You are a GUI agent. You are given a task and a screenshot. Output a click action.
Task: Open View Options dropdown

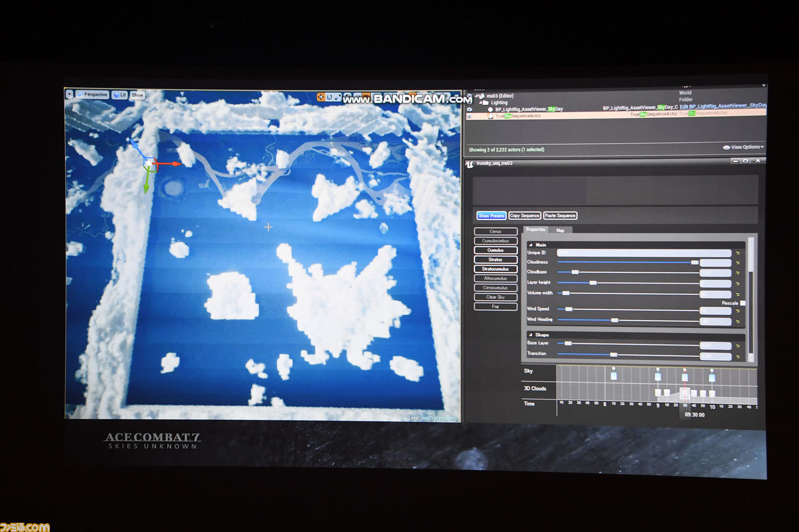pos(743,147)
